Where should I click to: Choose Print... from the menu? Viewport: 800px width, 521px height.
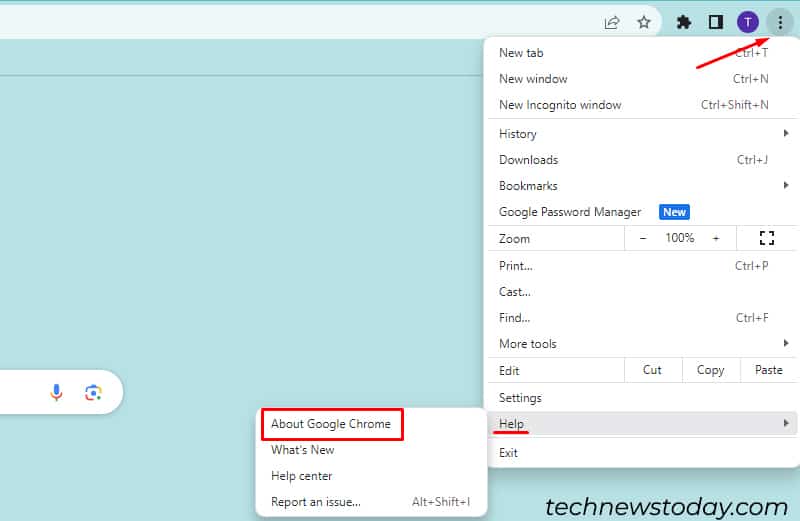[x=642, y=266]
